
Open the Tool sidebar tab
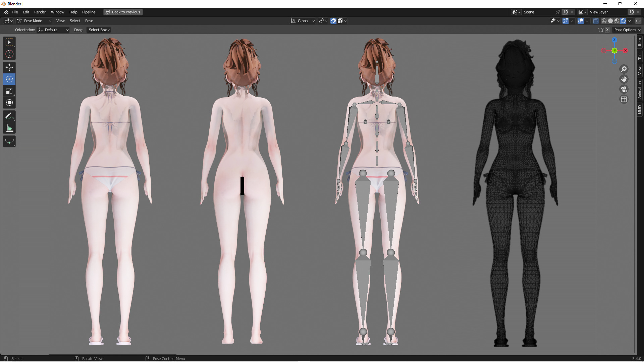640,56
